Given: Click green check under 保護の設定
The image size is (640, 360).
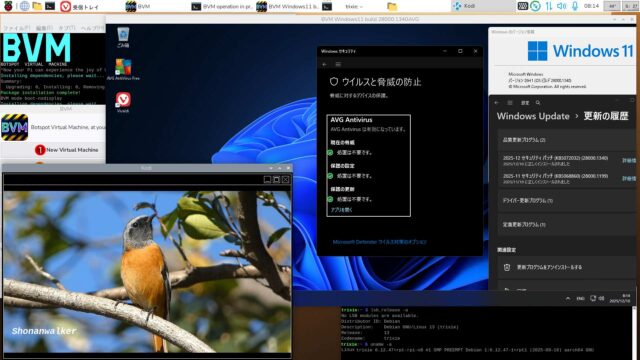Looking at the screenshot, I should coord(330,176).
